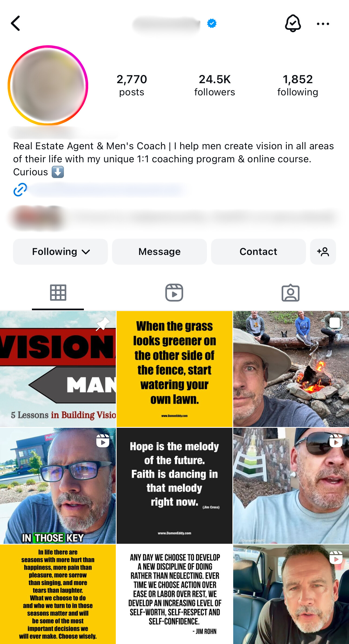349x644 pixels.
Task: Open the yellow grass greener quote post
Action: click(x=174, y=369)
